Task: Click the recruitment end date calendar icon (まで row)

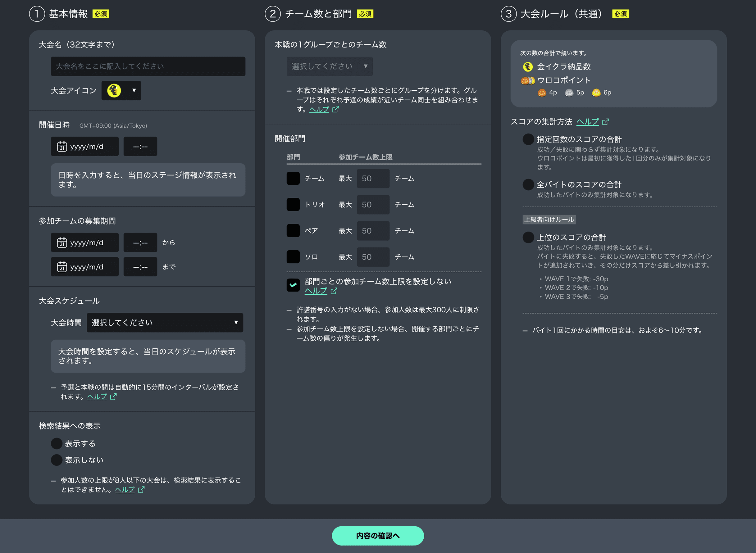Action: coord(62,267)
